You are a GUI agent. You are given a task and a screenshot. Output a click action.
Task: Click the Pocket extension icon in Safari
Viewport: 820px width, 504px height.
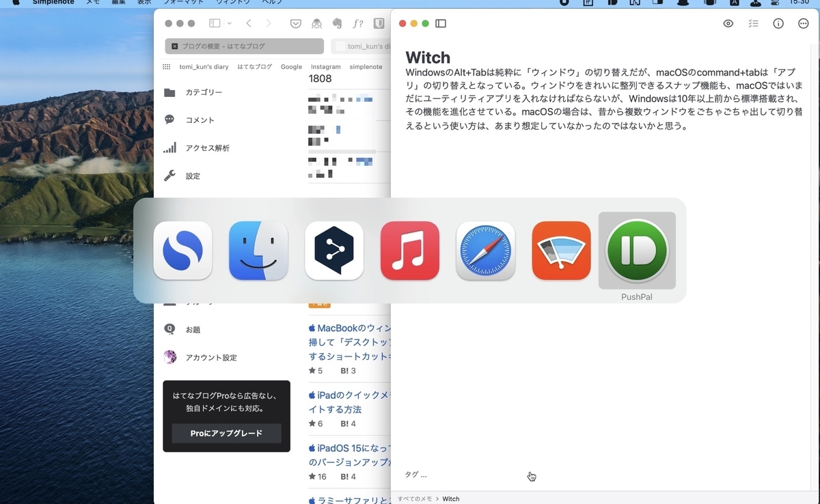[x=296, y=23]
